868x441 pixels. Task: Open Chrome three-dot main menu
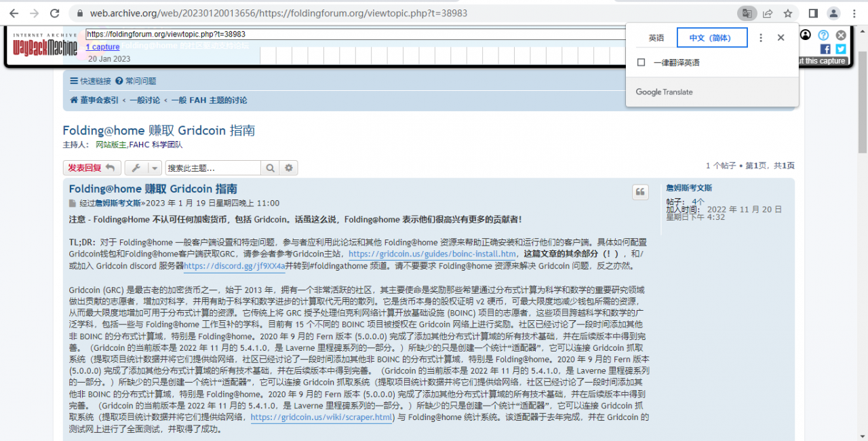click(x=854, y=13)
